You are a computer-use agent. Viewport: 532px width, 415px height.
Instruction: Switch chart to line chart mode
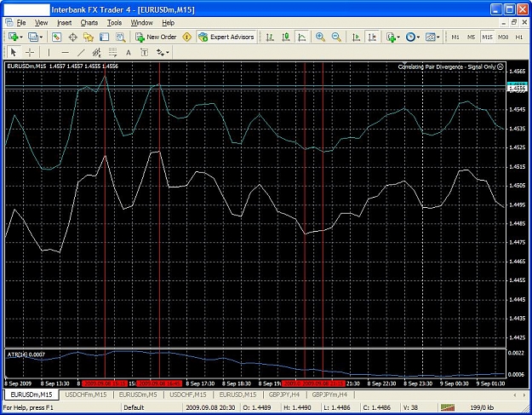tap(301, 37)
